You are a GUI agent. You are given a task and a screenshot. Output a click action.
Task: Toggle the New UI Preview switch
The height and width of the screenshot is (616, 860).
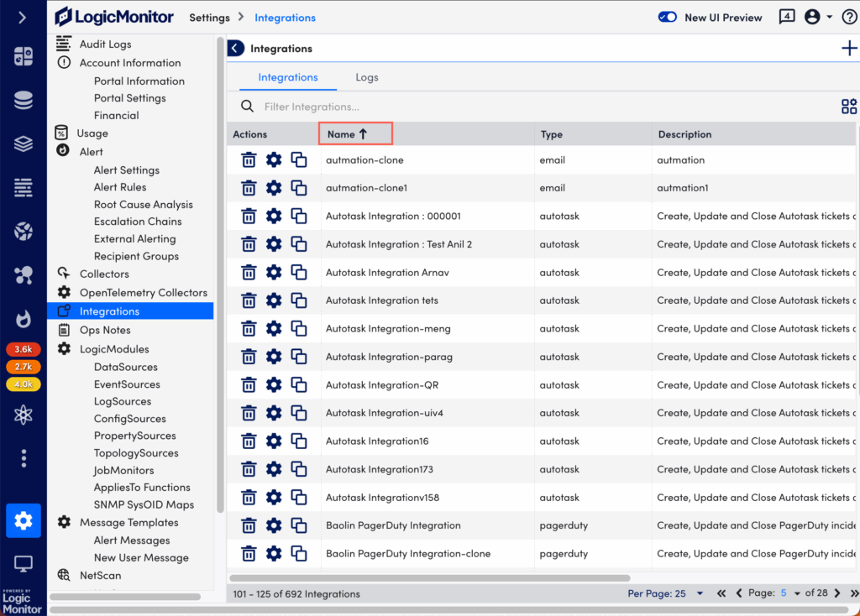668,18
